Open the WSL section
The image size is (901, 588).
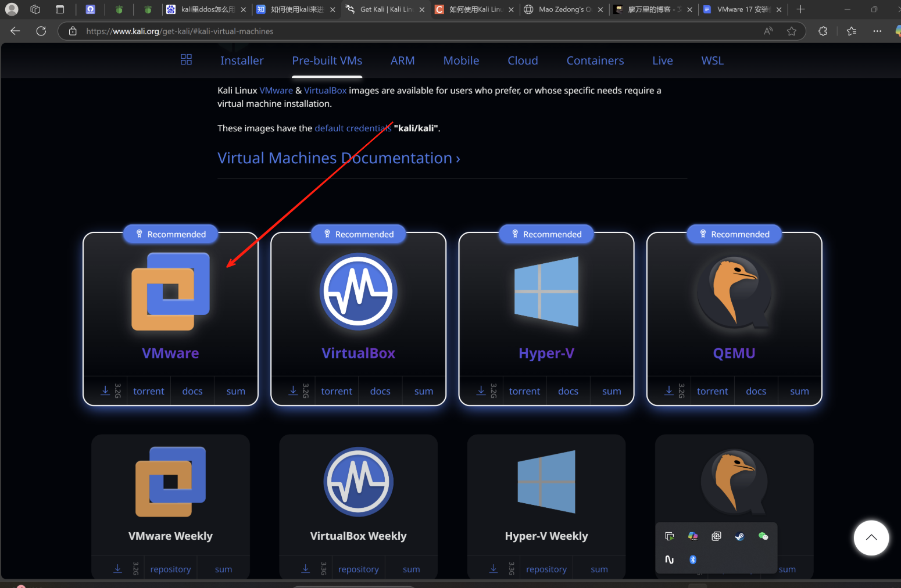coord(713,60)
